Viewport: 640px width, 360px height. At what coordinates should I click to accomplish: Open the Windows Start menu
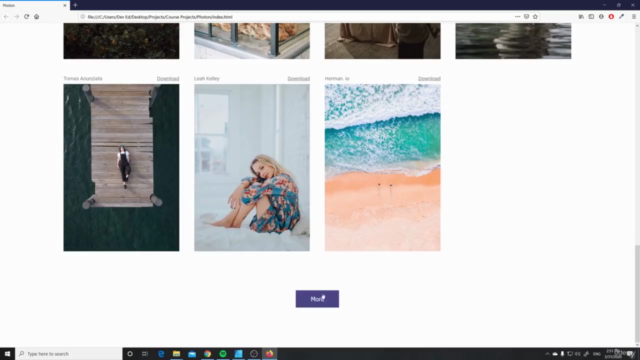[x=7, y=353]
